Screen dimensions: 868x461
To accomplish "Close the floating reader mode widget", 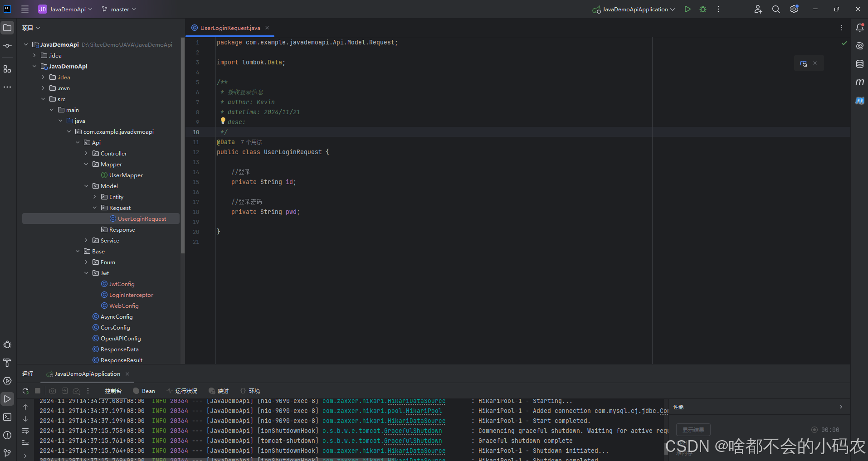I will [815, 63].
